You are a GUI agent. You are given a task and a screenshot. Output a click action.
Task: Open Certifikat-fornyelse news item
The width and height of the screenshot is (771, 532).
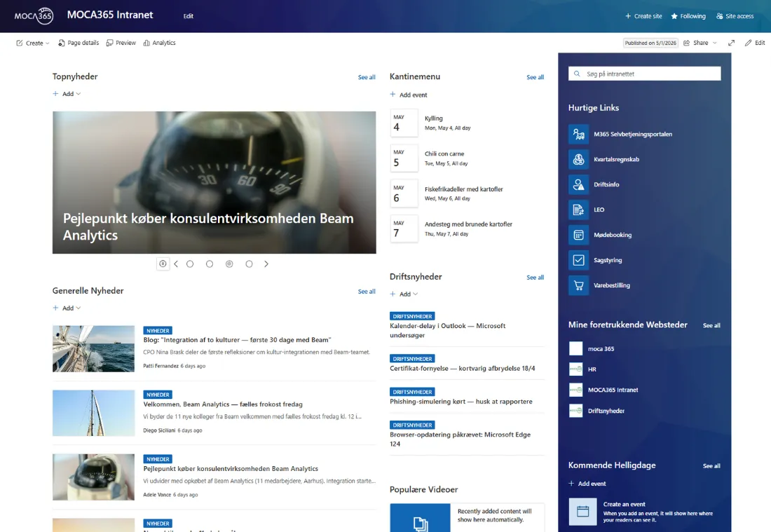pos(462,368)
